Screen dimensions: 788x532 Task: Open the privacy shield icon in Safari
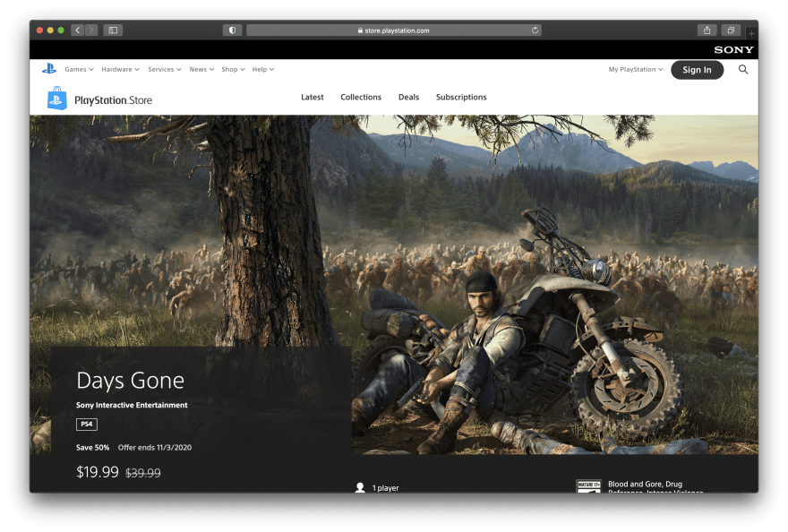coord(232,30)
